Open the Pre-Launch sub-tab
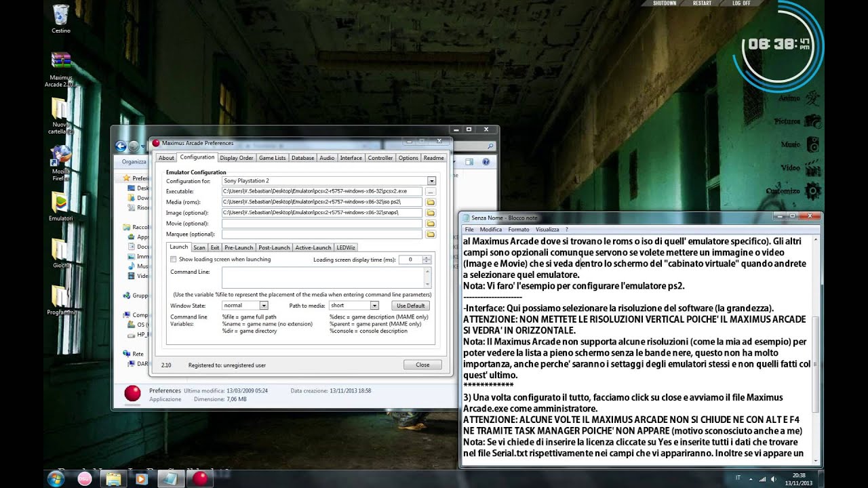 (239, 247)
